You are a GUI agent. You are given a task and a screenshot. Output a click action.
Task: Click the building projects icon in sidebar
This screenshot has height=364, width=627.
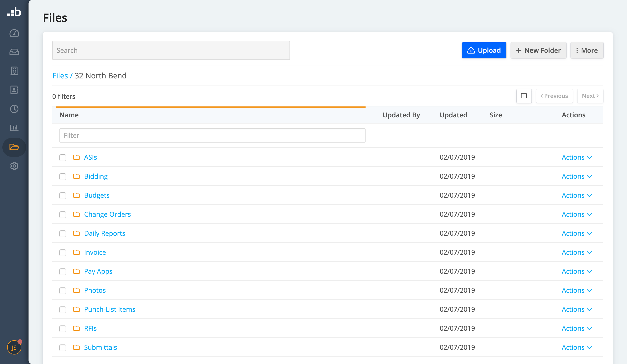point(14,71)
